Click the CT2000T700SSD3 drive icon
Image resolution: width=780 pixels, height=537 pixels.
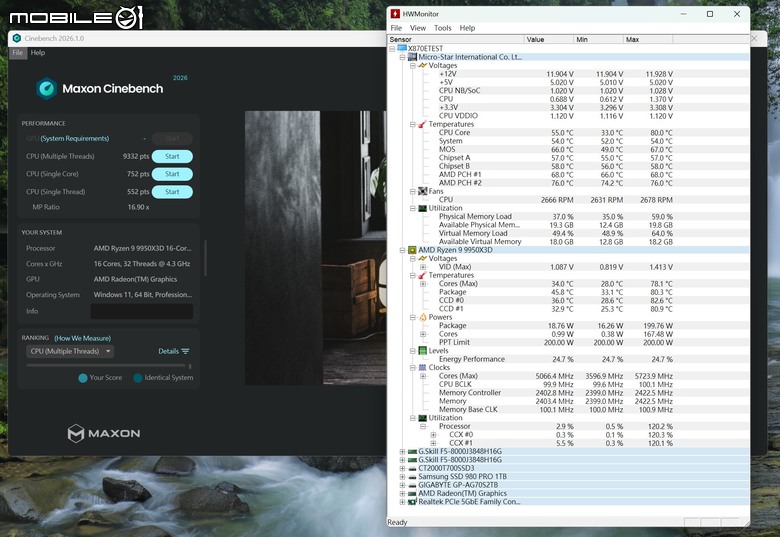point(412,468)
